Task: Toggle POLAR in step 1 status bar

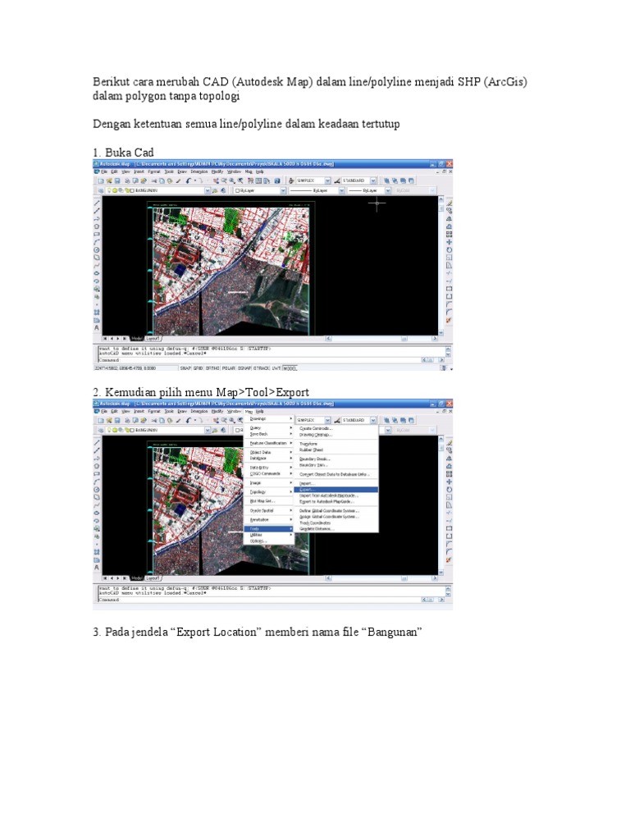Action: click(229, 368)
